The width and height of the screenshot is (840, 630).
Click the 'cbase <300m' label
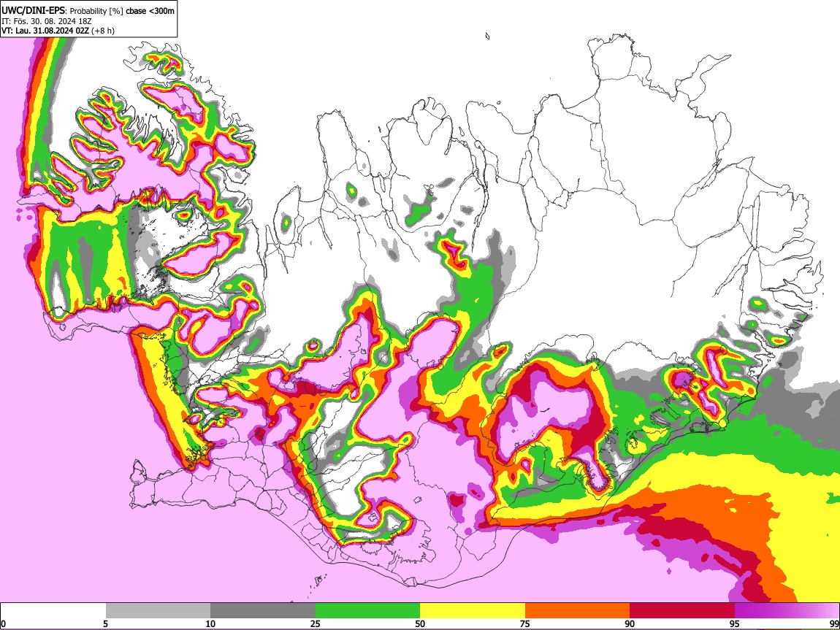coord(150,11)
